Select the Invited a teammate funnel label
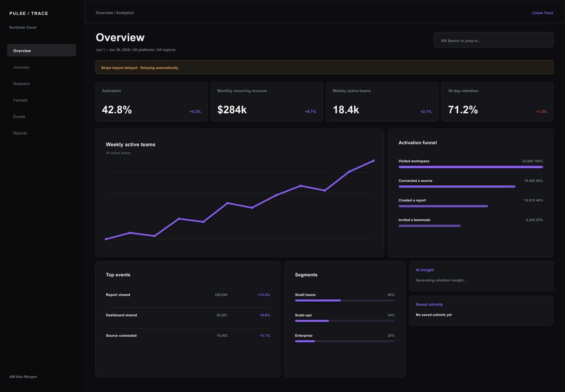 point(414,220)
